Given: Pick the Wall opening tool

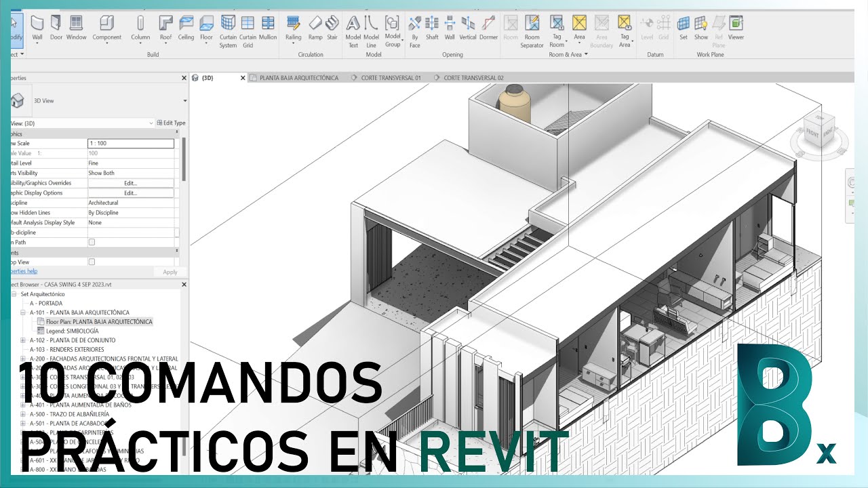Looking at the screenshot, I should tap(450, 28).
